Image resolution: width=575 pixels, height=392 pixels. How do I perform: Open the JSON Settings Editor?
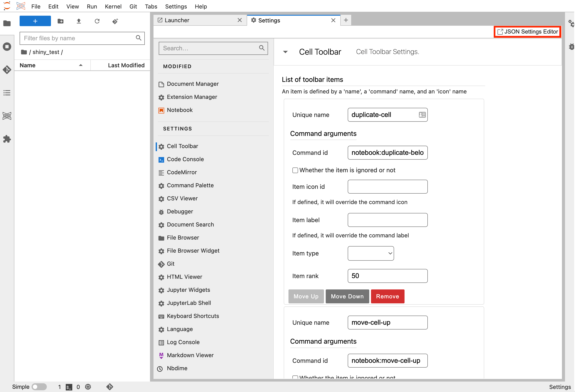pyautogui.click(x=527, y=32)
